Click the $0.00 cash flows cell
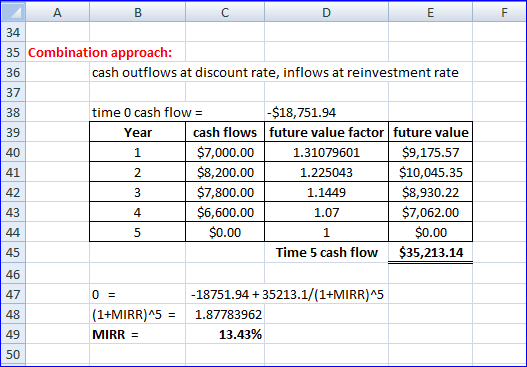 pyautogui.click(x=225, y=232)
